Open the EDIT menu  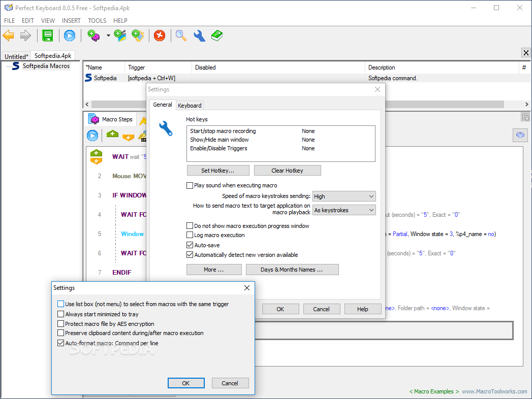click(x=28, y=21)
